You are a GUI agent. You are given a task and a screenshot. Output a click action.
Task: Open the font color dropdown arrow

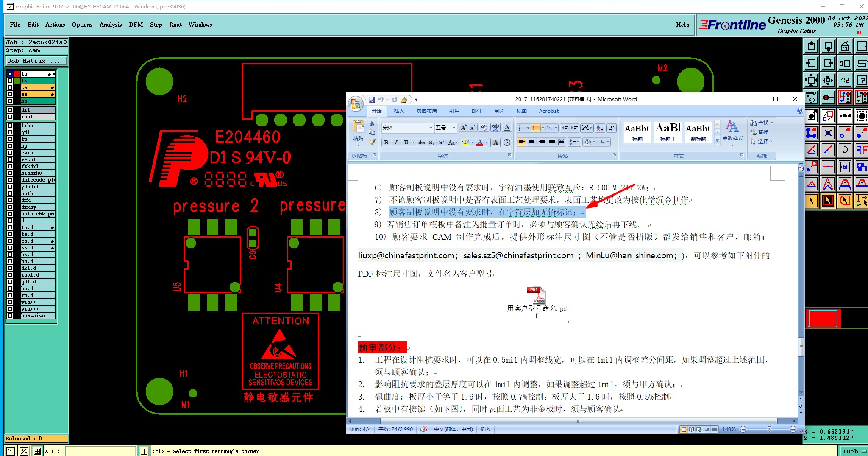(x=487, y=143)
